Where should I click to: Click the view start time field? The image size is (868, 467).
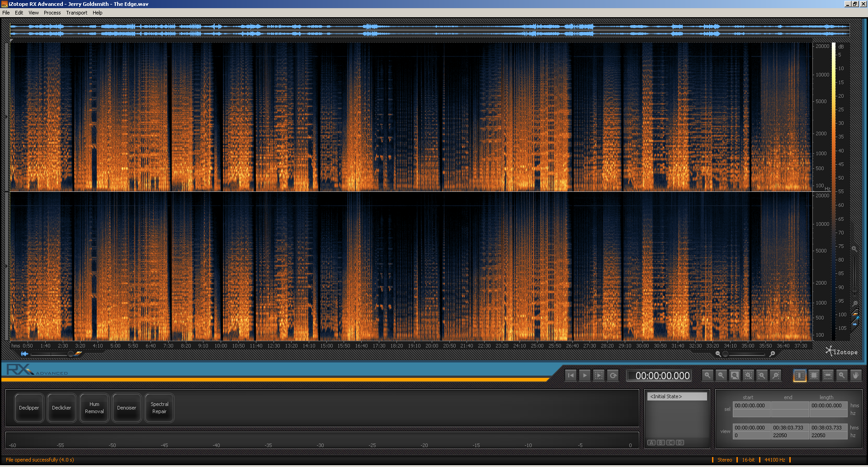752,428
